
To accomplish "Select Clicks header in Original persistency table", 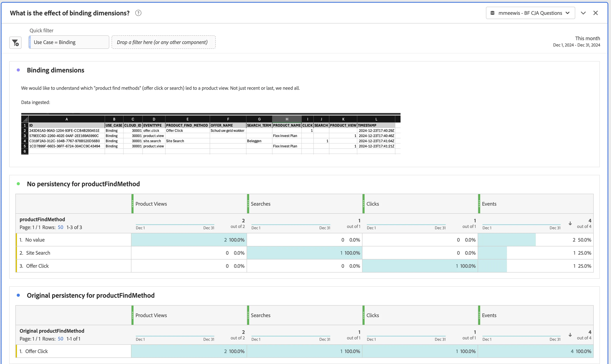I will [420, 315].
